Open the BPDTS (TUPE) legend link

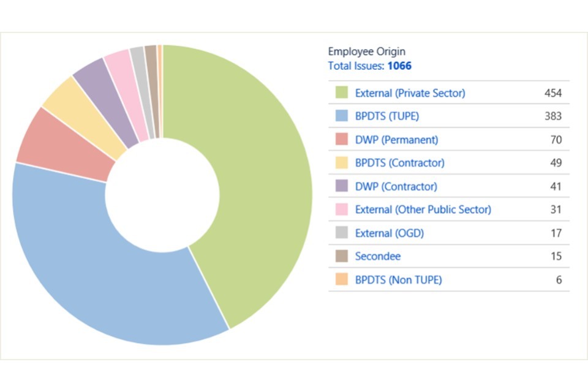pyautogui.click(x=386, y=116)
